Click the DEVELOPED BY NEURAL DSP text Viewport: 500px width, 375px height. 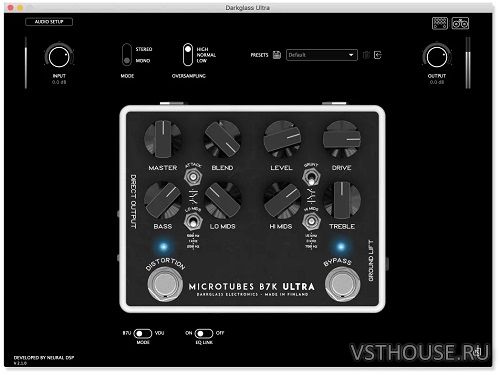[44, 357]
